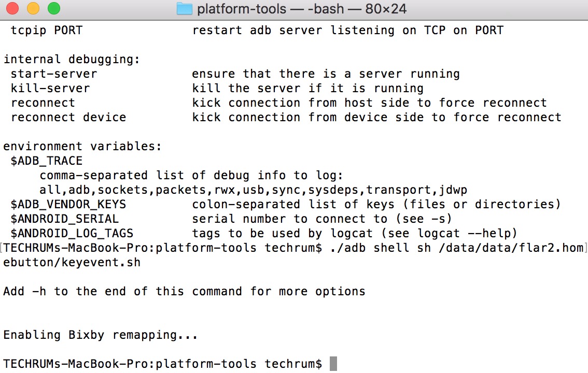588x373 pixels.
Task: Click the "internal debugging:" heading
Action: click(x=72, y=59)
